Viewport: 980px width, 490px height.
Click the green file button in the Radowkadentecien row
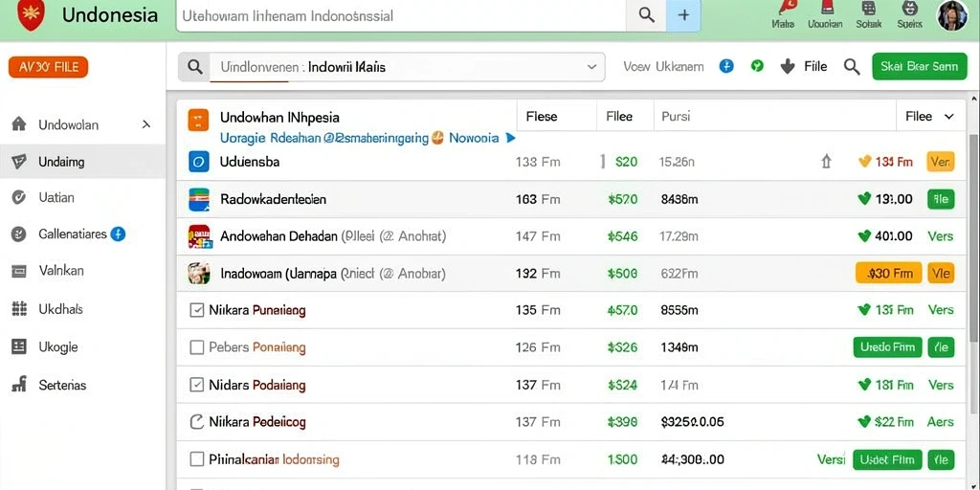941,199
